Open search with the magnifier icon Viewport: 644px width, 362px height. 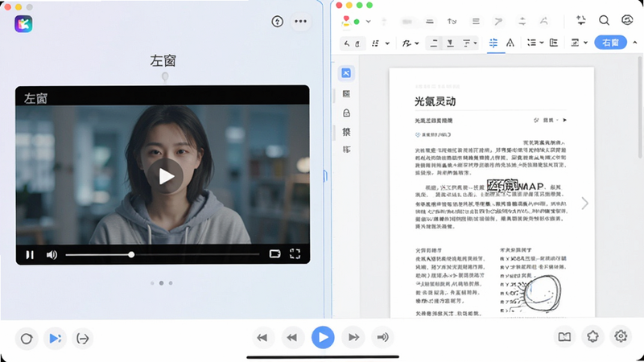coord(604,20)
